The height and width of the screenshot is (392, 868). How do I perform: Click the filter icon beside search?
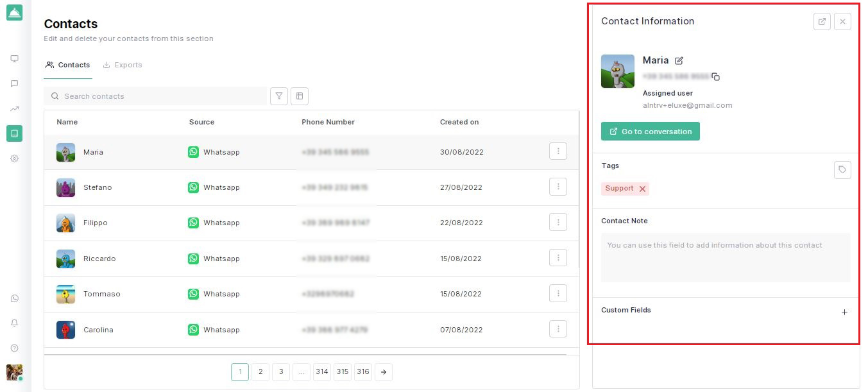pyautogui.click(x=279, y=96)
